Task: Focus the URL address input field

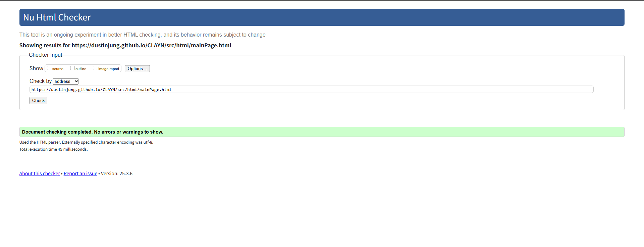Action: pos(311,89)
